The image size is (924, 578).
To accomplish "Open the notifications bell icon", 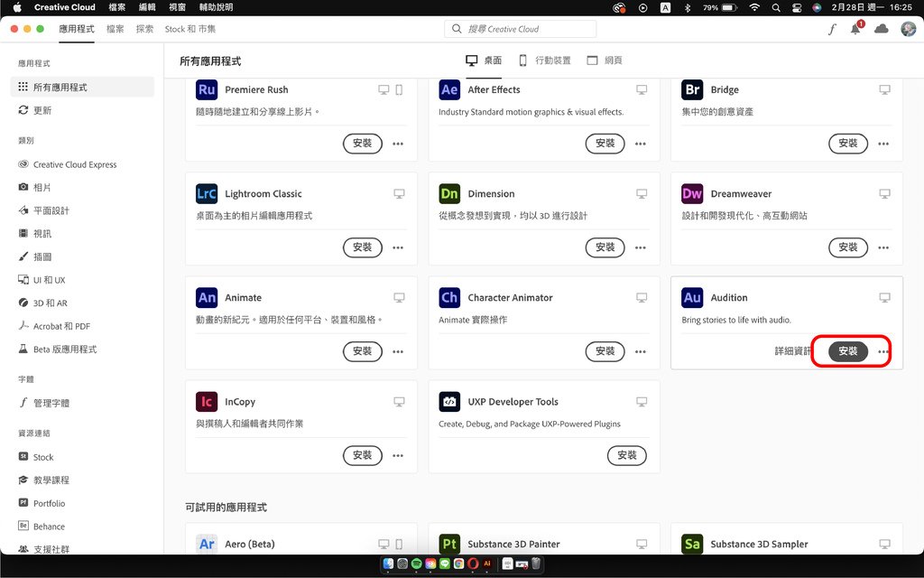I will (855, 28).
